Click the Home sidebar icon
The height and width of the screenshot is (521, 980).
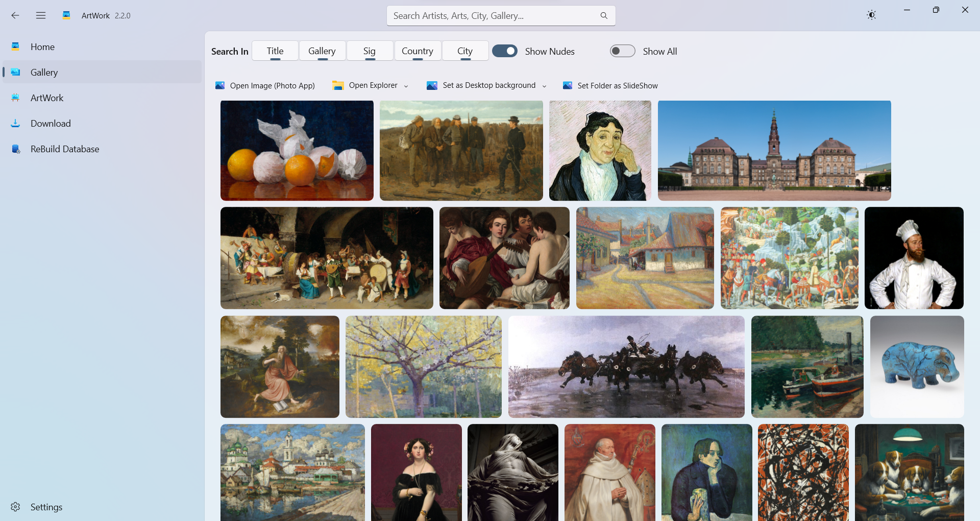click(16, 46)
